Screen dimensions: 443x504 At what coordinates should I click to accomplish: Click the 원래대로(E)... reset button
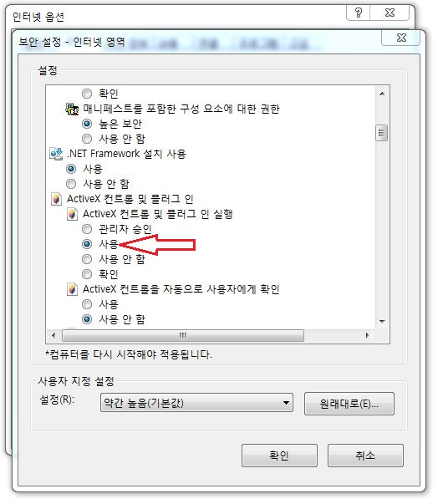coord(349,404)
